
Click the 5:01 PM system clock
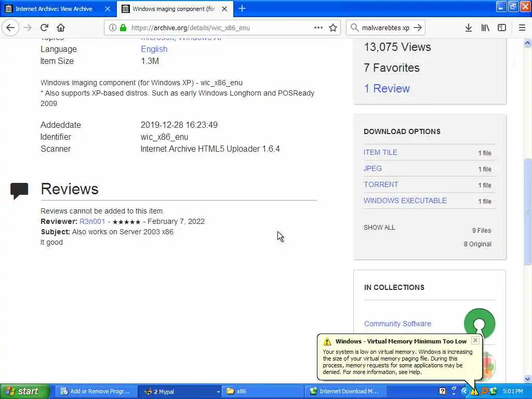(x=513, y=391)
